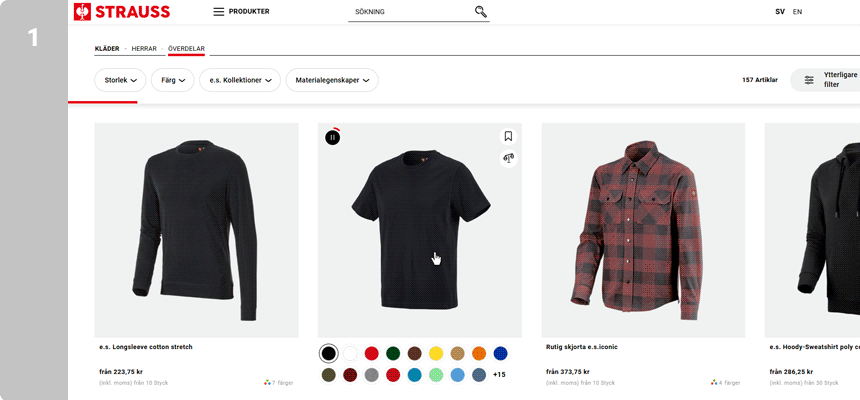This screenshot has height=400, width=860.
Task: Select the HERRAR breadcrumb item
Action: coord(144,48)
